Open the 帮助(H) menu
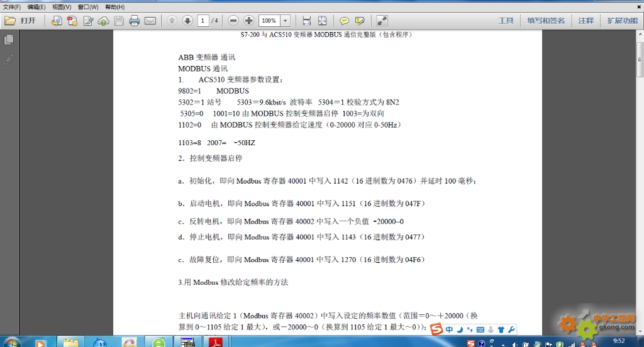Viewport: 644px width, 347px height. click(x=114, y=7)
